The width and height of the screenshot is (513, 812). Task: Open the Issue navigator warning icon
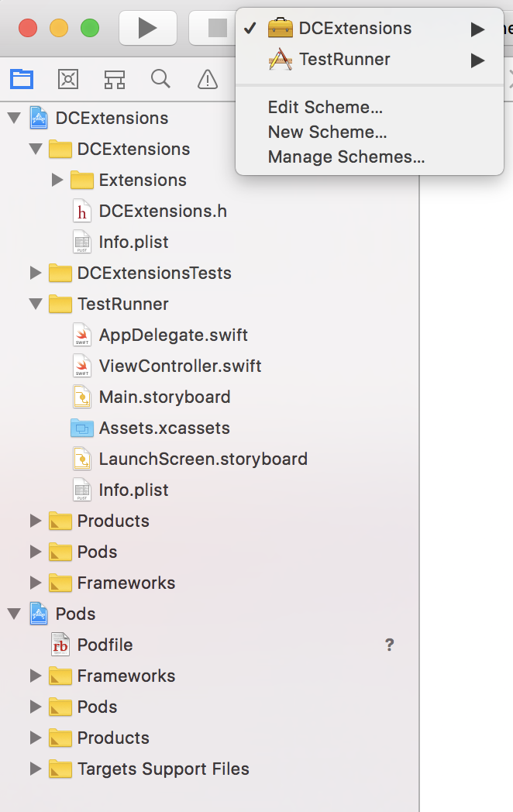pyautogui.click(x=207, y=79)
